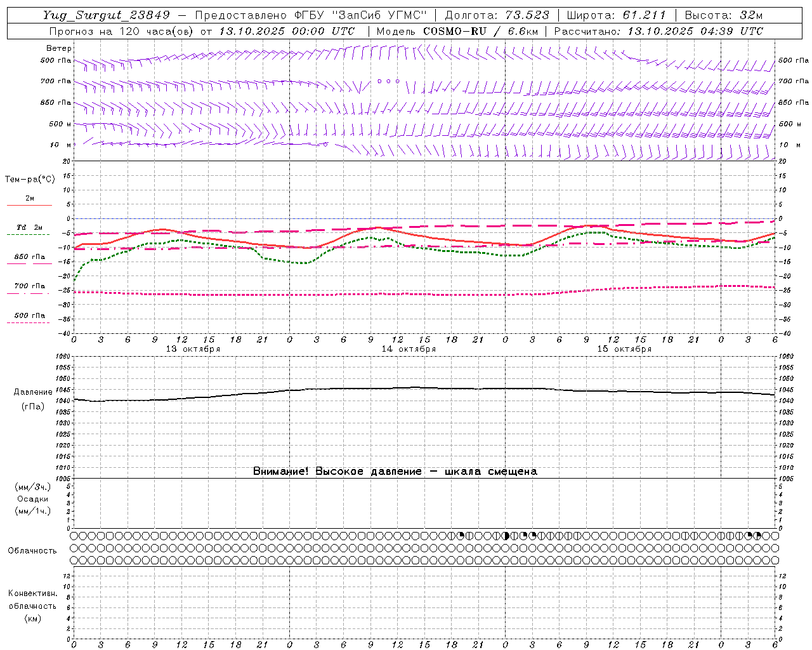Screen dimensions: 812x650
Task: Click the (мм/3ч.) precipitation unit label
Action: pyautogui.click(x=33, y=487)
